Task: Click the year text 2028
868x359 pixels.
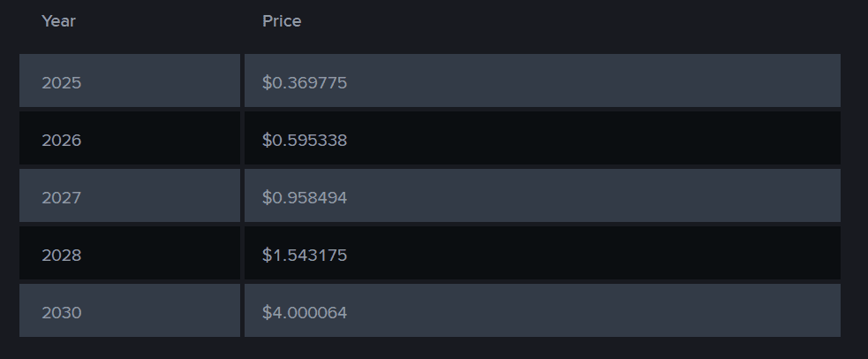Action: 62,255
